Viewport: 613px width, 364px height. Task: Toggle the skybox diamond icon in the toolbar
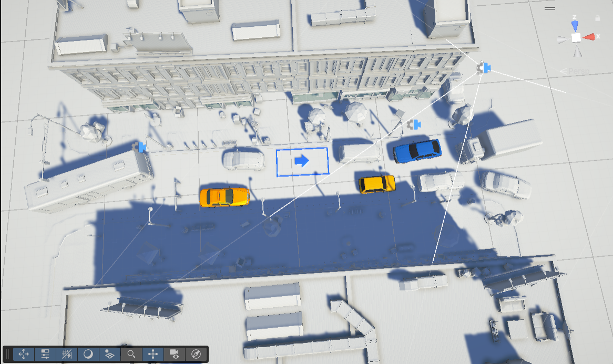click(x=110, y=354)
